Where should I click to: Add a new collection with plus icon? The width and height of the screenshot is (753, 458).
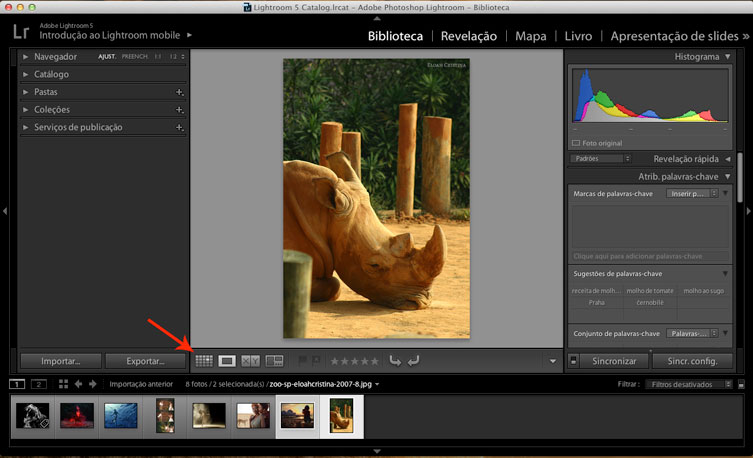click(x=180, y=110)
